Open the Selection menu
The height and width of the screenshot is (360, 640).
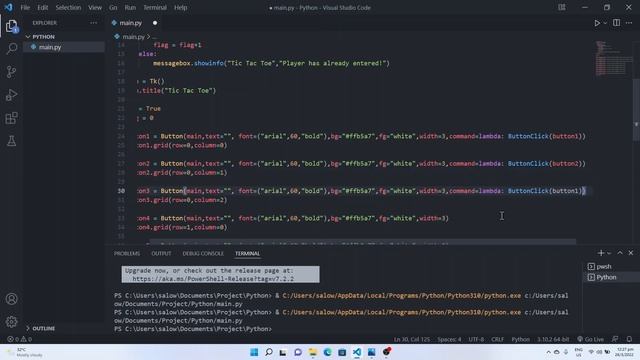point(68,7)
